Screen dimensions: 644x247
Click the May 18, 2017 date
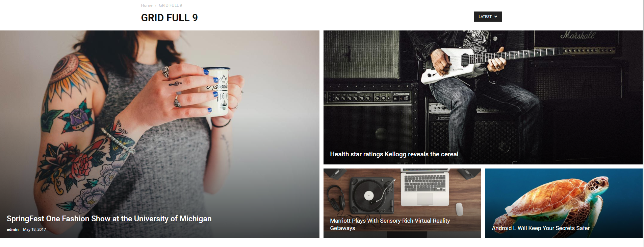click(x=34, y=229)
